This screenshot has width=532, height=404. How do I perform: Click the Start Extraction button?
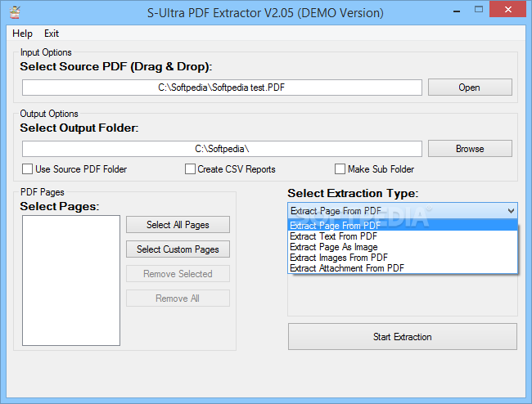403,337
